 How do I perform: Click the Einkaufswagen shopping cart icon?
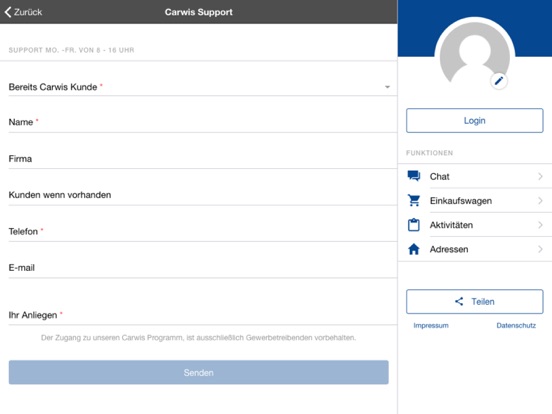click(x=414, y=200)
